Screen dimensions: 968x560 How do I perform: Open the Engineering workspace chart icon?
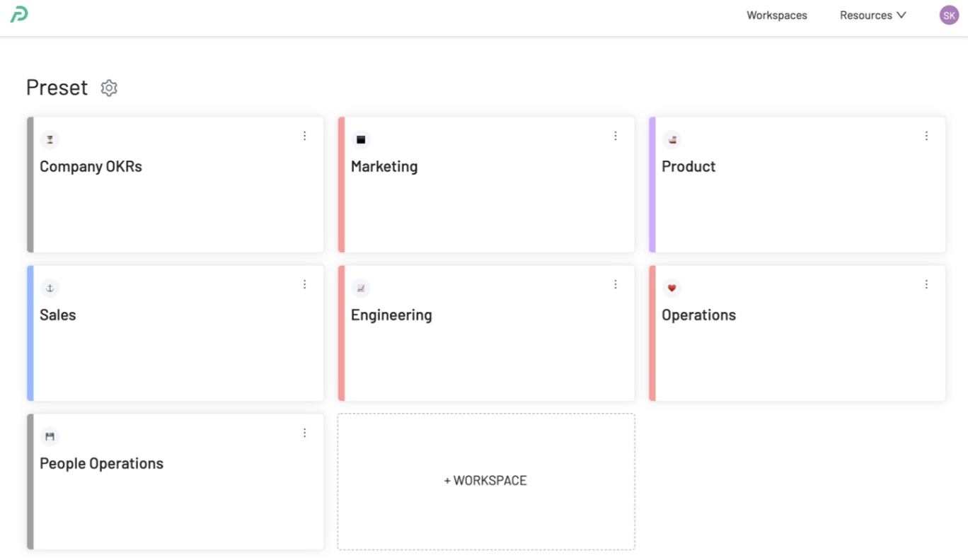coord(361,288)
